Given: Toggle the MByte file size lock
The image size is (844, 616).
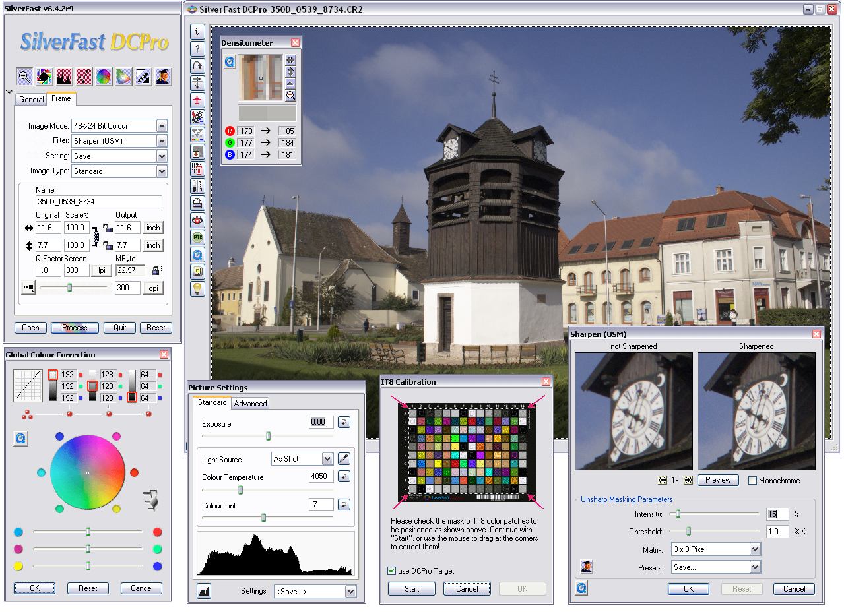Looking at the screenshot, I should 156,270.
